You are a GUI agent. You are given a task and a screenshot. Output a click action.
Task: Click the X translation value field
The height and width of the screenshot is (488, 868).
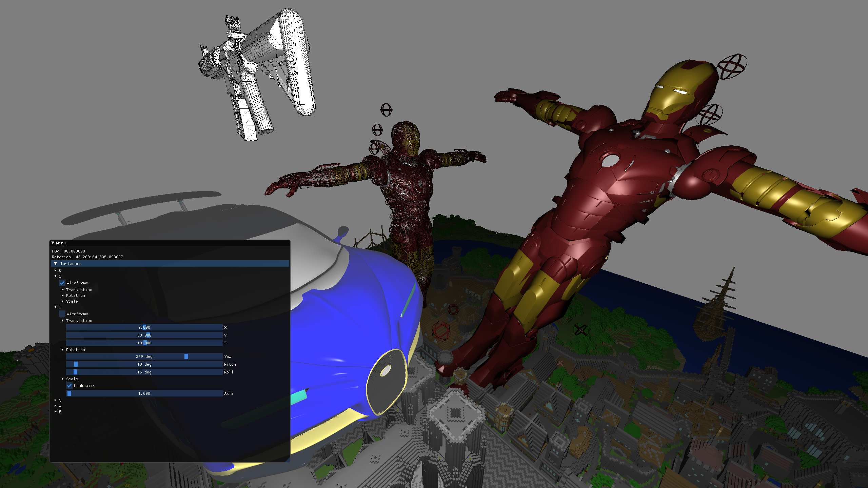[144, 327]
